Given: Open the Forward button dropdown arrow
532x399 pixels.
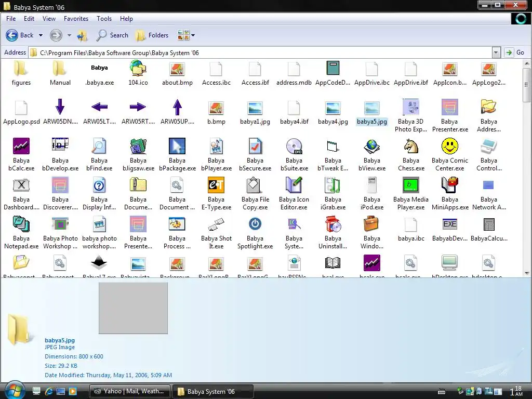Looking at the screenshot, I should [69, 35].
